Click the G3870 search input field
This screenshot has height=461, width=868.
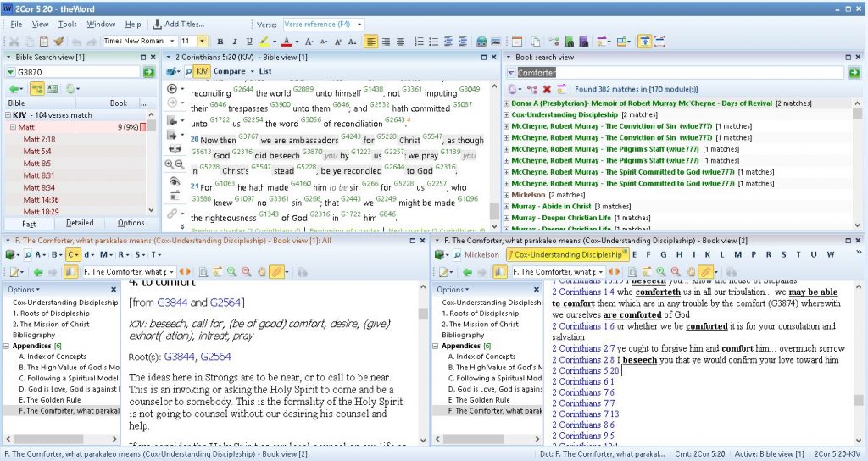[77, 72]
